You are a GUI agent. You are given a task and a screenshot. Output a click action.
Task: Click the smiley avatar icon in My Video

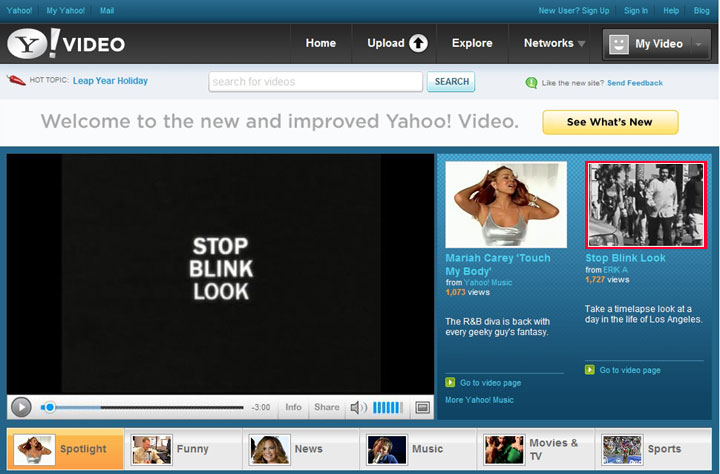click(x=619, y=45)
